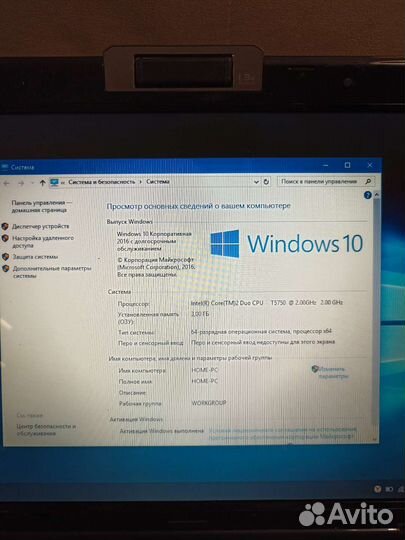Open the Система и безопасность breadcrumb
The height and width of the screenshot is (540, 405).
102,182
